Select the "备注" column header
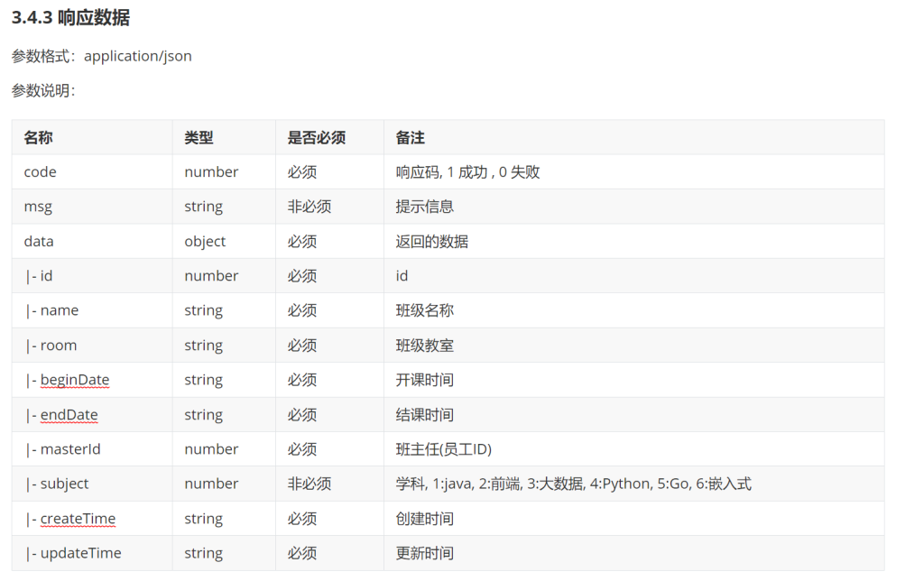924x581 pixels. (410, 137)
